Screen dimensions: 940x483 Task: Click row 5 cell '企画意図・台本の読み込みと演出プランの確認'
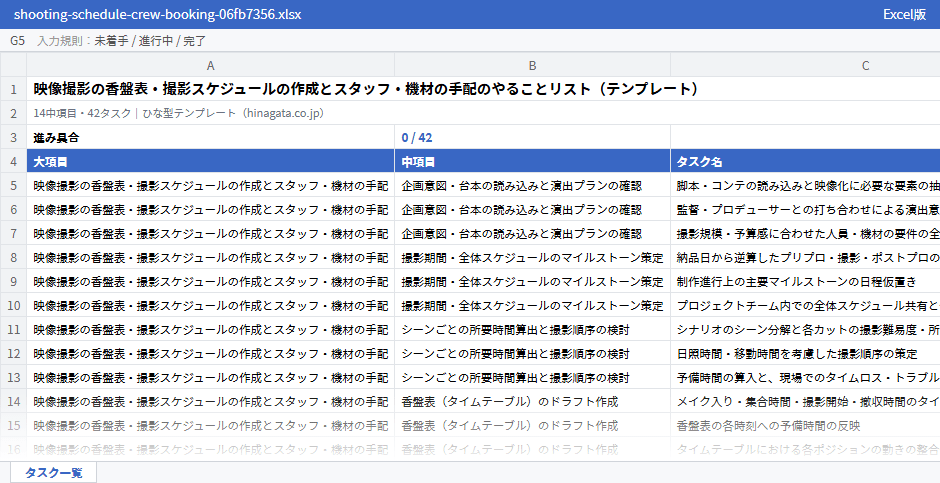[532, 186]
